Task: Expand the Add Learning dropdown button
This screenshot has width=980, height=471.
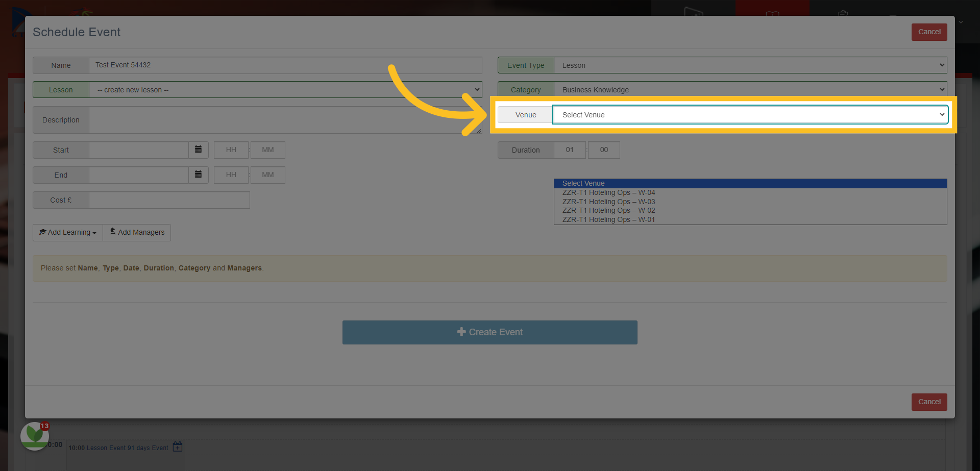Action: (68, 233)
